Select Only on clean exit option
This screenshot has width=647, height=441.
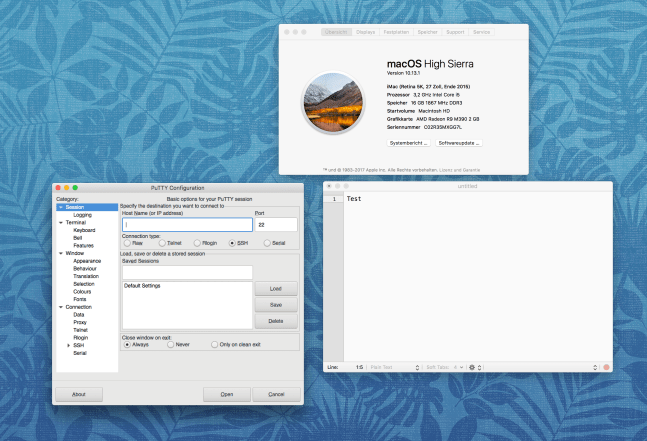(x=215, y=344)
